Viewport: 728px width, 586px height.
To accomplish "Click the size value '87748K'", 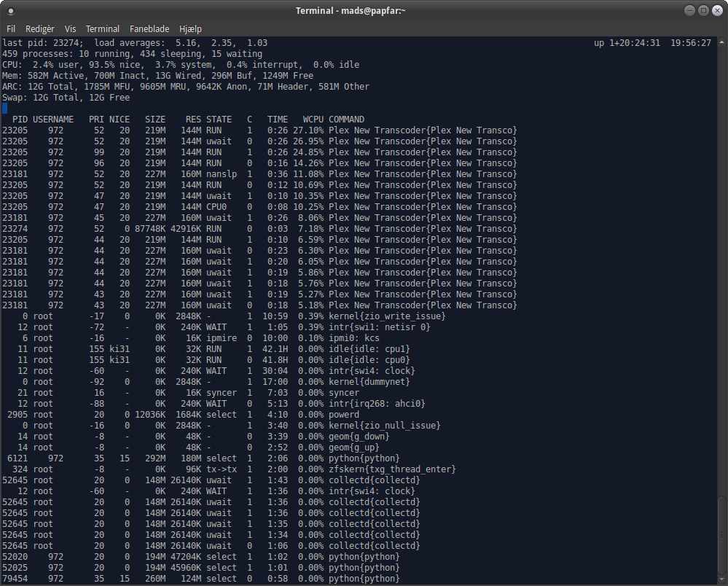I will tap(150, 229).
